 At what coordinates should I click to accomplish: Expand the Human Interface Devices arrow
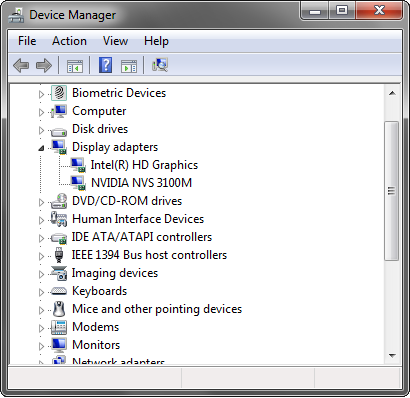tap(41, 220)
